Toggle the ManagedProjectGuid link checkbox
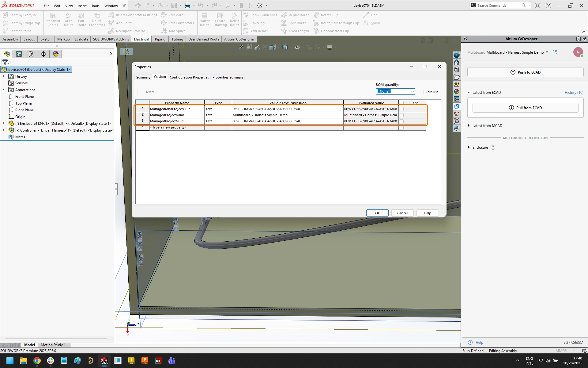Viewport: 588px width, 368px height. point(402,121)
